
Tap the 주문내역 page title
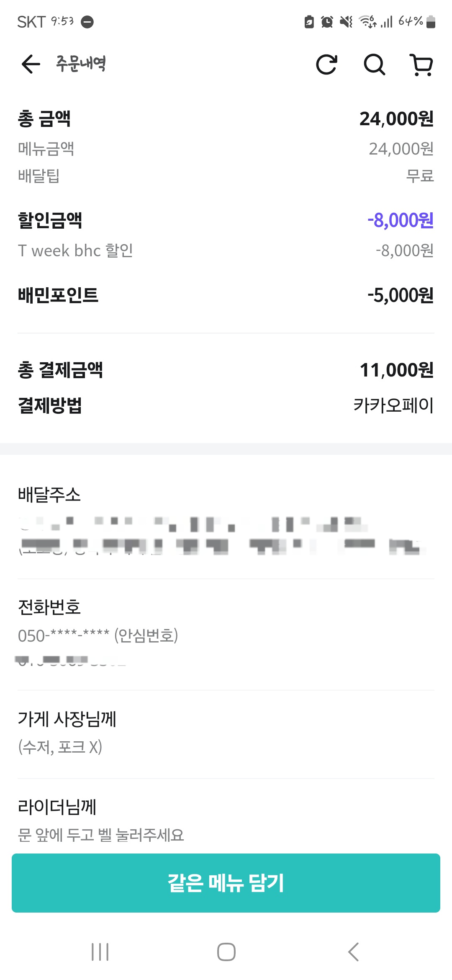click(x=81, y=64)
